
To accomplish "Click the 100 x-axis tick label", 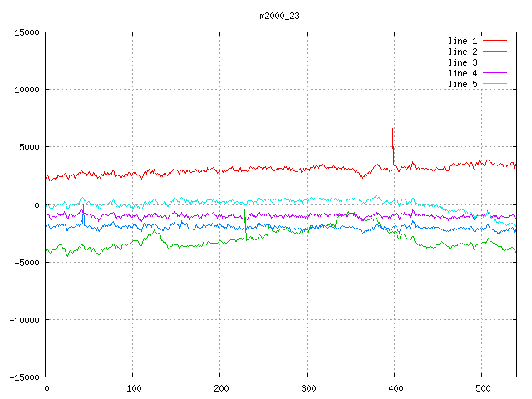I will [x=133, y=388].
